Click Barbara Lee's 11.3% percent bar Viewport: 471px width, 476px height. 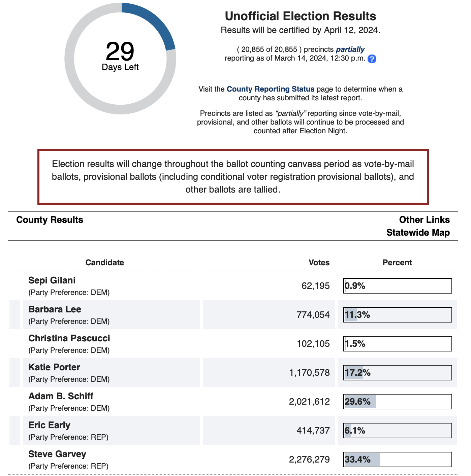(x=398, y=315)
